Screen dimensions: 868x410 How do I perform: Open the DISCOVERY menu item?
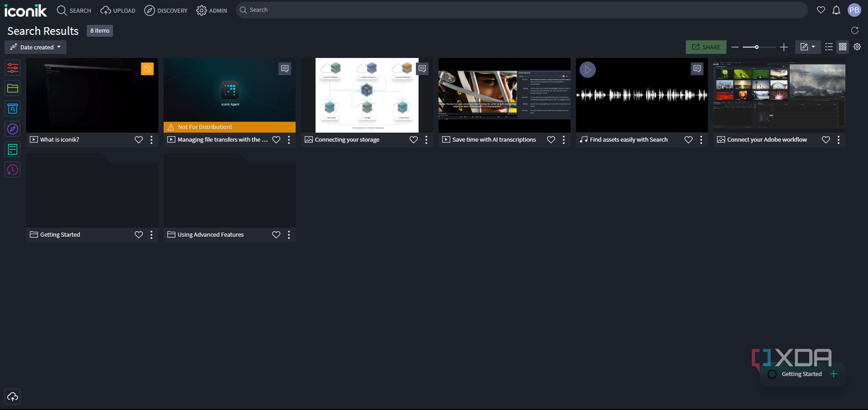165,10
